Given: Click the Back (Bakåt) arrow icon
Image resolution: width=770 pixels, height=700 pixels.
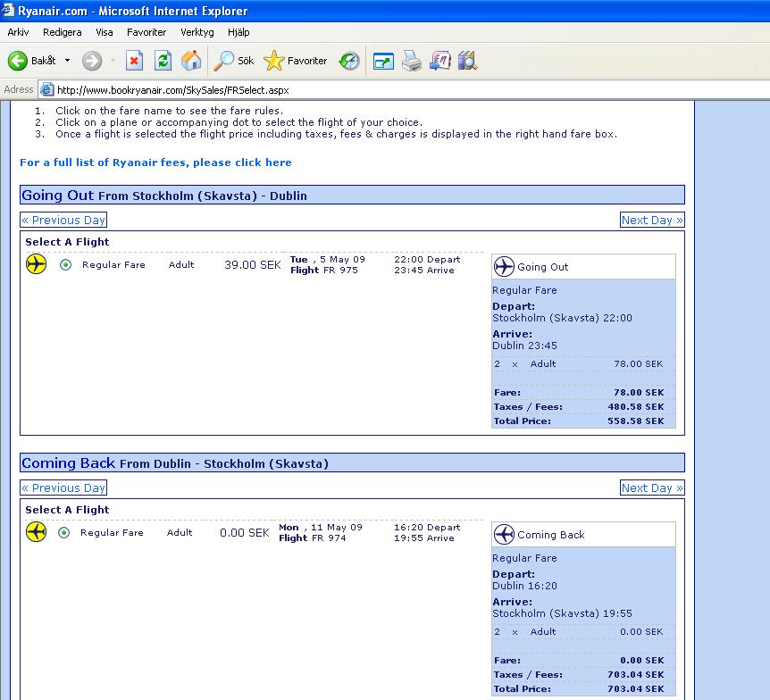Looking at the screenshot, I should tap(18, 61).
